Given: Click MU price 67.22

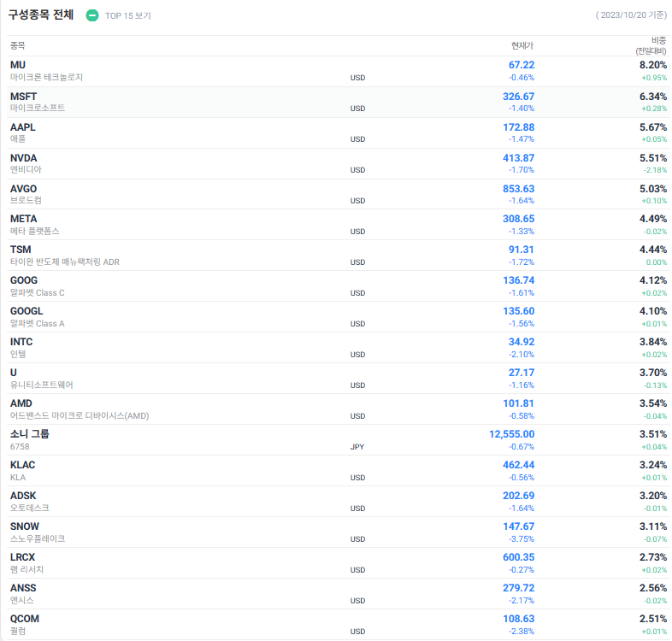Looking at the screenshot, I should coord(522,65).
